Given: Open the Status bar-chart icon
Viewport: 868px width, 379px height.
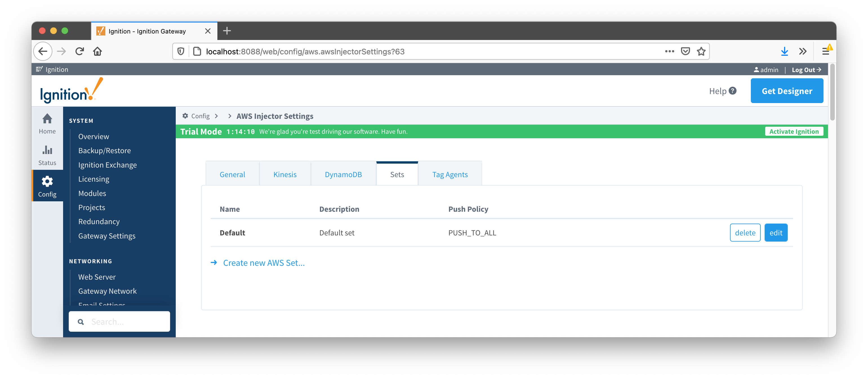Looking at the screenshot, I should pyautogui.click(x=47, y=150).
